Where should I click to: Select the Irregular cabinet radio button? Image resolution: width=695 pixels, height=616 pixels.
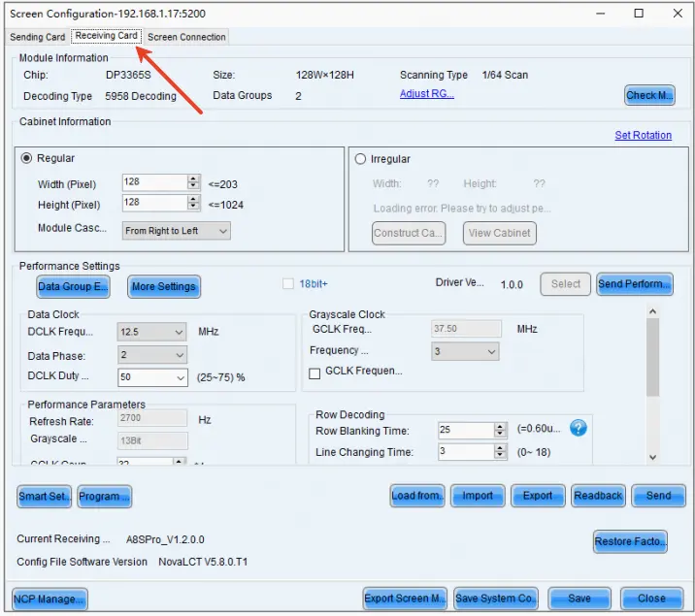coord(361,159)
